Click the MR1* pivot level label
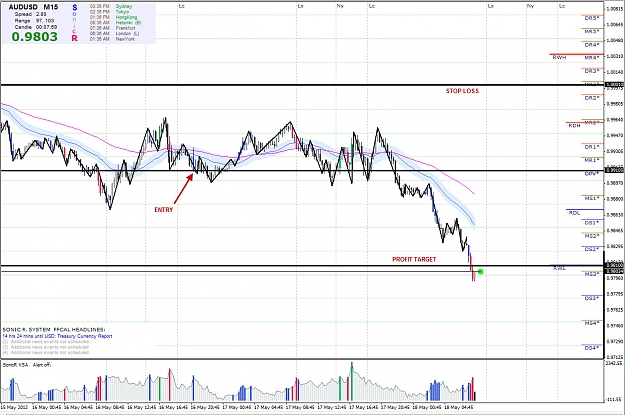The image size is (625, 415). tap(592, 160)
